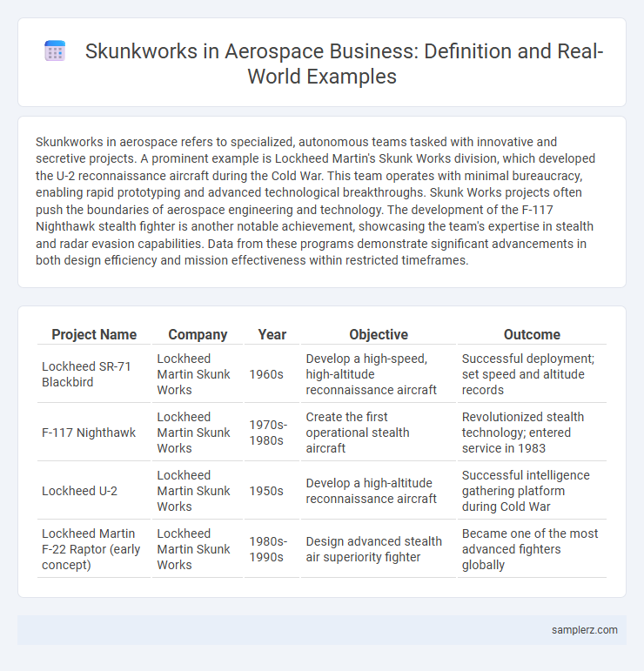Viewport: 644px width, 671px height.
Task: Click the calendar grid icon beside the title
Action: click(55, 51)
